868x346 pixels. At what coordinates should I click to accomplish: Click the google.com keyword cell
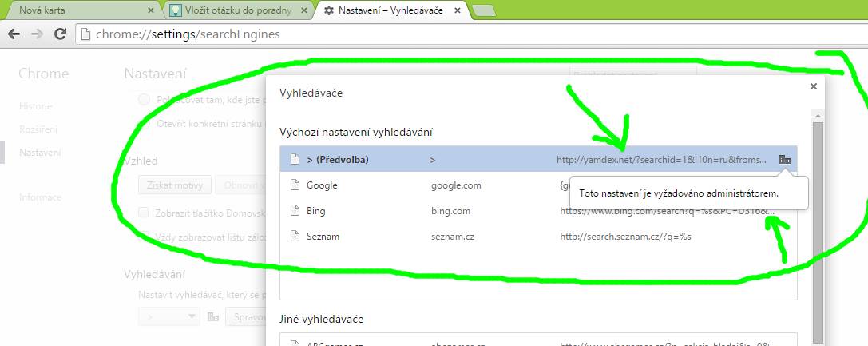pos(456,185)
